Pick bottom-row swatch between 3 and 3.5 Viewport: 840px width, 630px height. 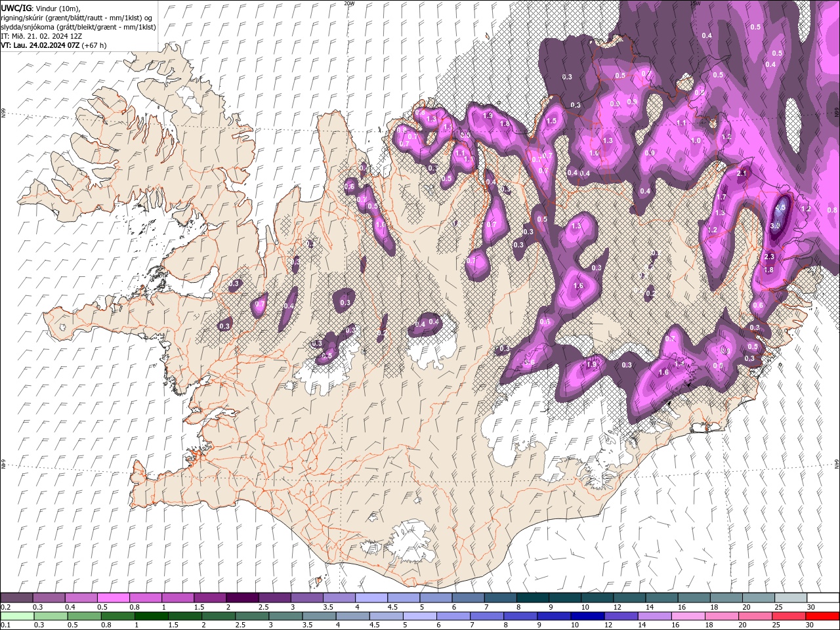coord(285,616)
